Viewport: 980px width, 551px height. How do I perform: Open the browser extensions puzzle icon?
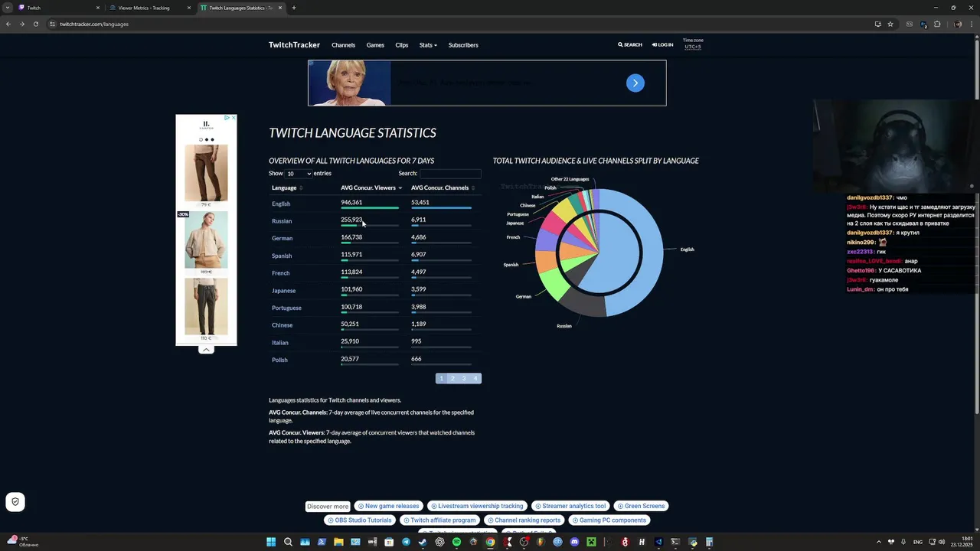point(937,24)
